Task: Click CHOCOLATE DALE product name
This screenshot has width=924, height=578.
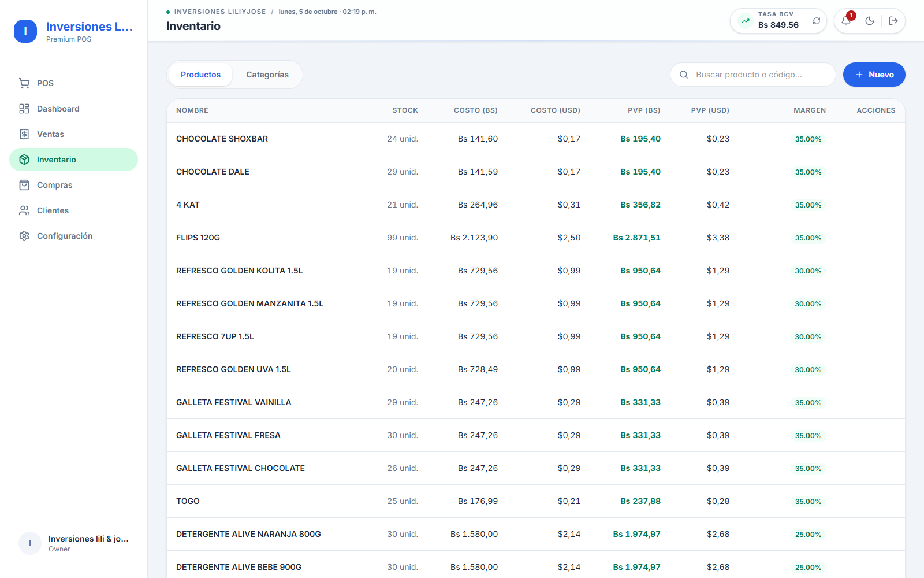Action: click(213, 172)
